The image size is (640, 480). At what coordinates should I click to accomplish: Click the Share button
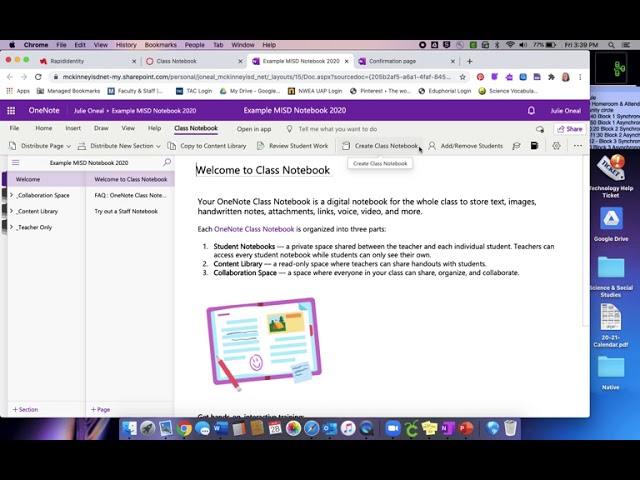point(570,129)
